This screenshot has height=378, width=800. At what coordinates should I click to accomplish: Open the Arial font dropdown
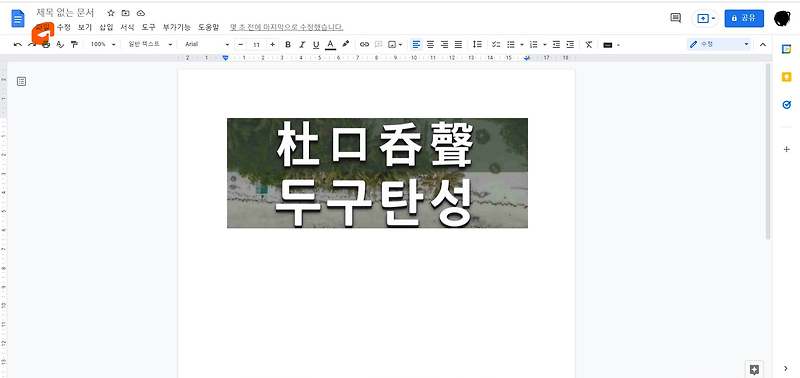(x=207, y=45)
